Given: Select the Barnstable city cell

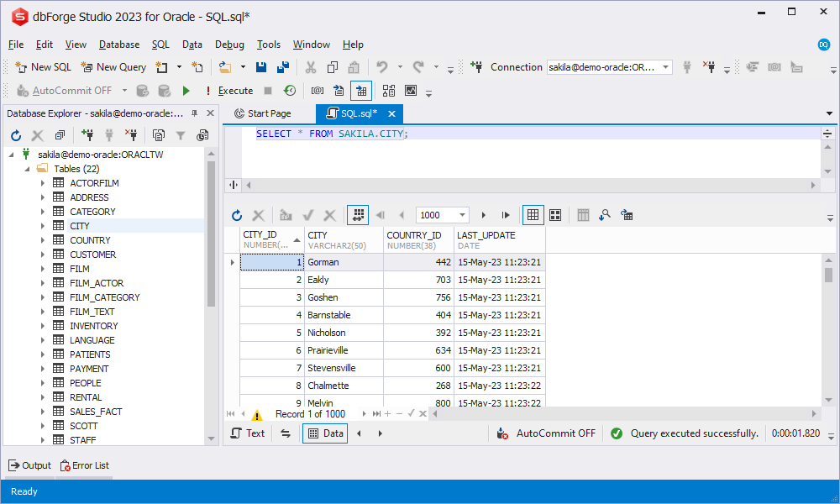Looking at the screenshot, I should [x=344, y=315].
